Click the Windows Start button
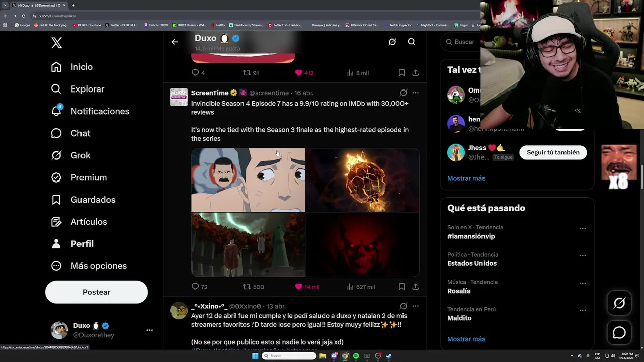Image resolution: width=644 pixels, height=362 pixels. 255,356
